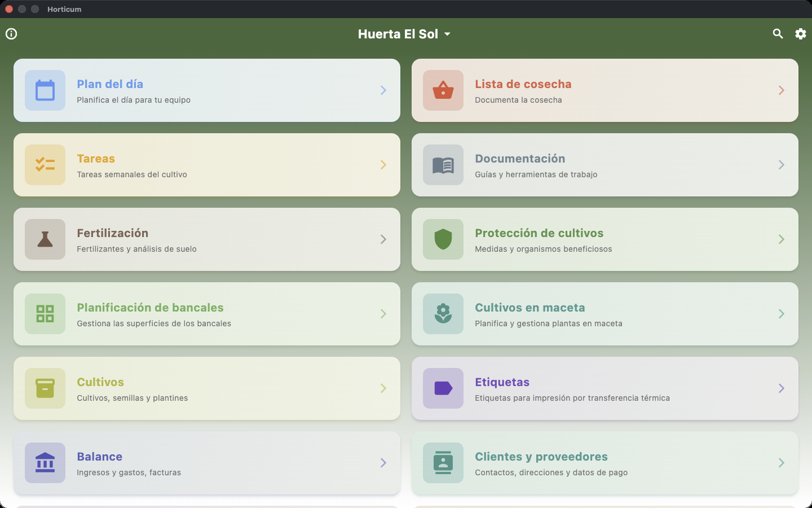
Task: Click the shield icon for Protección de cultivos
Action: coord(443,239)
